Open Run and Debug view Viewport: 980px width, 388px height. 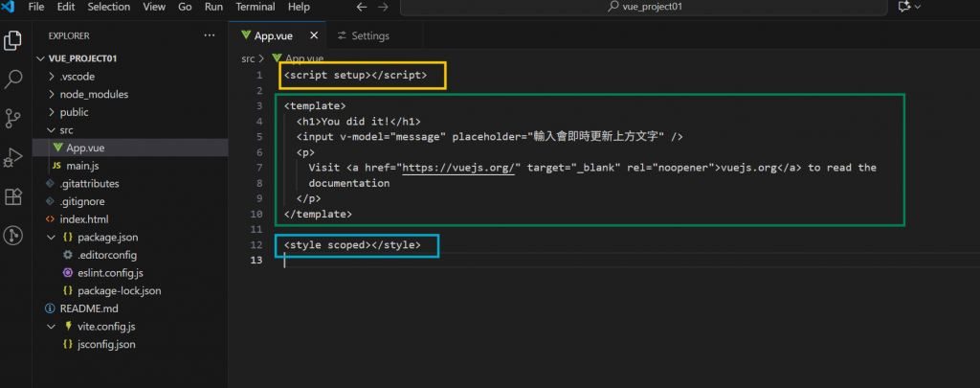click(13, 158)
